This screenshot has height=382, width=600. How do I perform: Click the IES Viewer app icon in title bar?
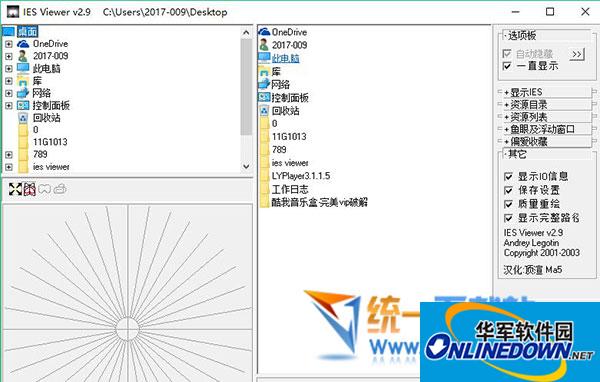point(13,11)
